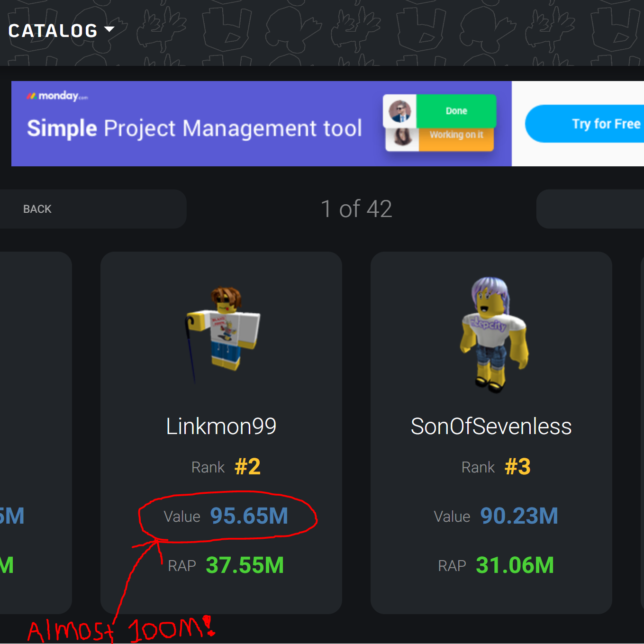Open the CATALOG dropdown menu
644x644 pixels.
62,31
